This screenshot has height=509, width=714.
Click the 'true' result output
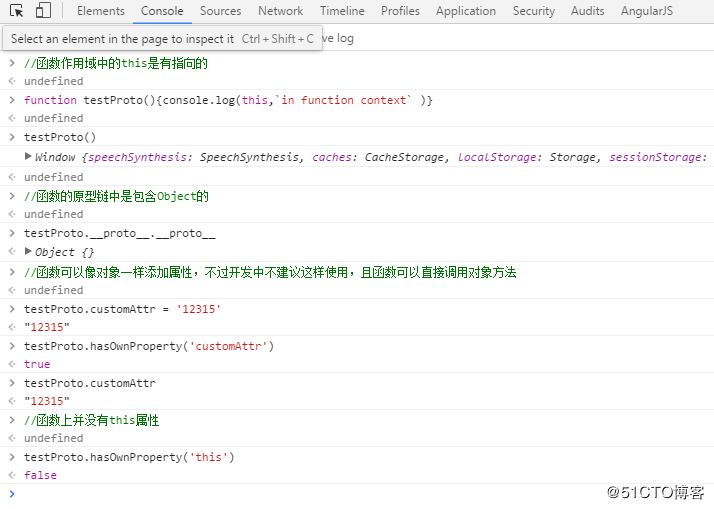(37, 364)
